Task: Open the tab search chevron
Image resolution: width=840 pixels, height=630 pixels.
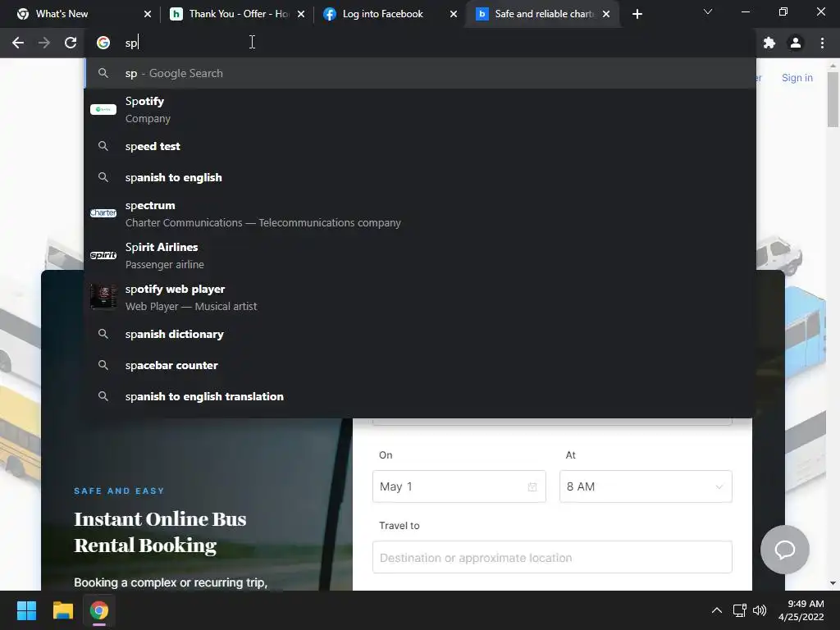Action: [708, 11]
